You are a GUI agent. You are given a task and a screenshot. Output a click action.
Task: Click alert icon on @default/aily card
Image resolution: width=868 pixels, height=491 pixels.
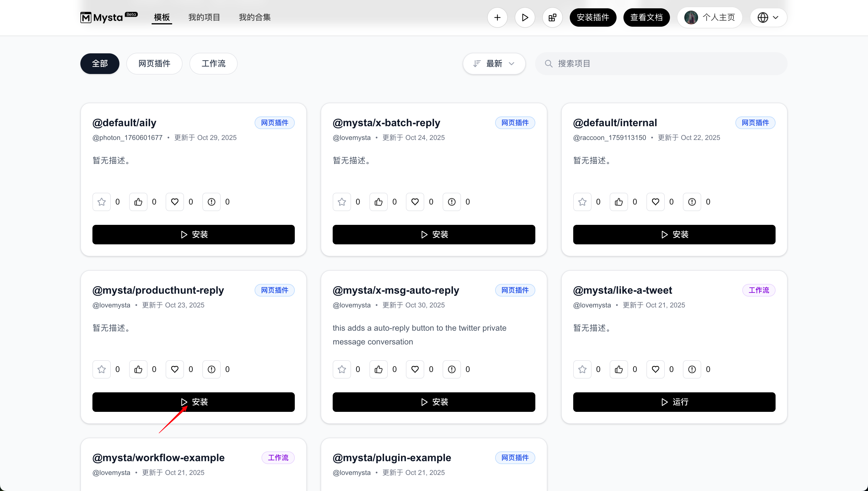tap(211, 202)
